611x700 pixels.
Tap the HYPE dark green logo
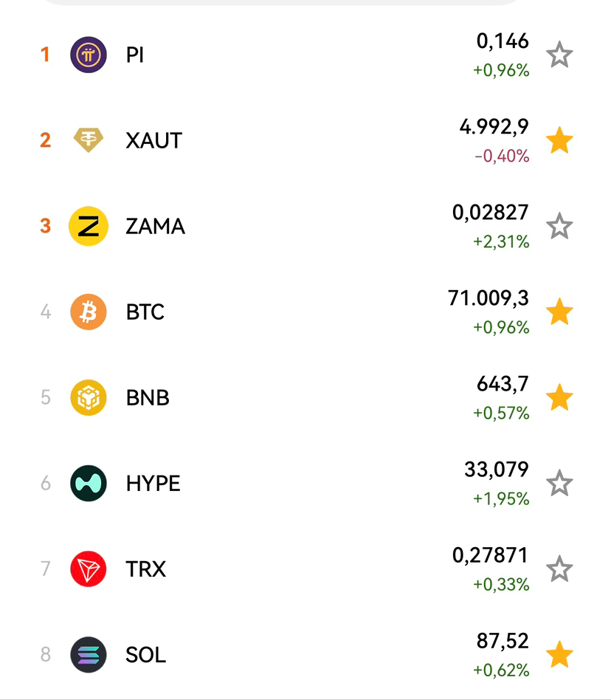[x=89, y=483]
